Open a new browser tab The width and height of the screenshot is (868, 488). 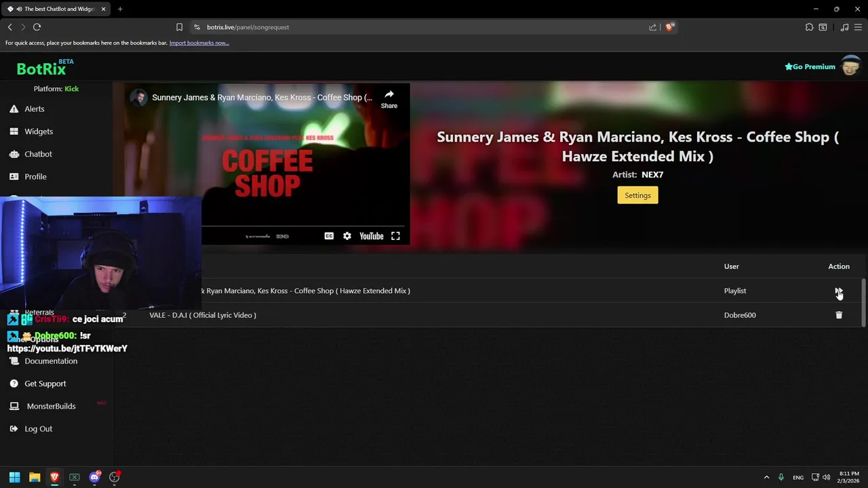tap(120, 9)
